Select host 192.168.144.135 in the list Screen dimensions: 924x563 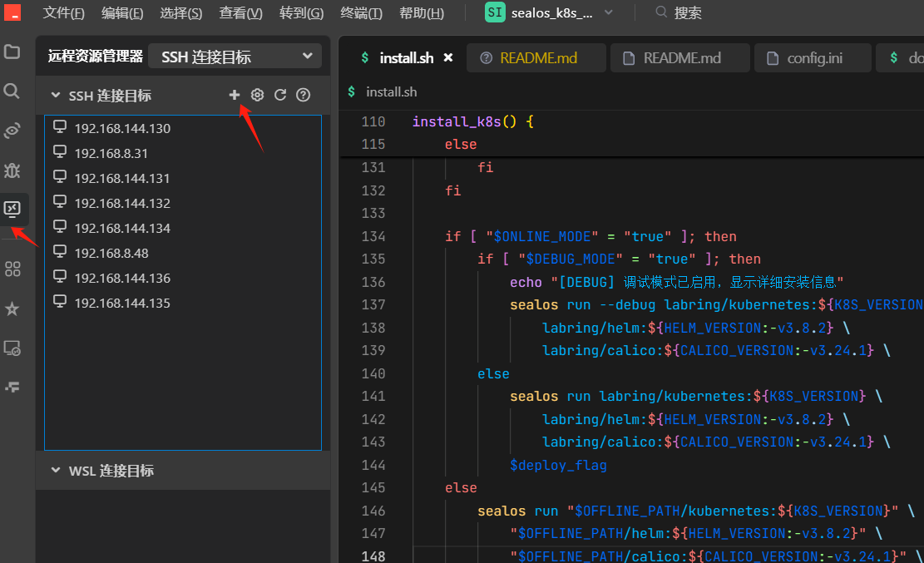pos(125,303)
